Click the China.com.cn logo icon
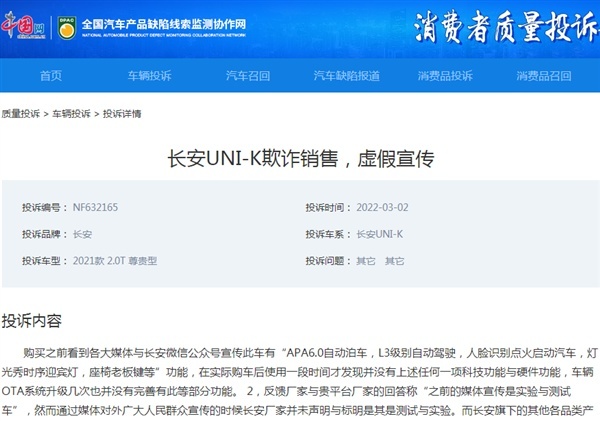Image resolution: width=600 pixels, height=421 pixels. coord(23,26)
